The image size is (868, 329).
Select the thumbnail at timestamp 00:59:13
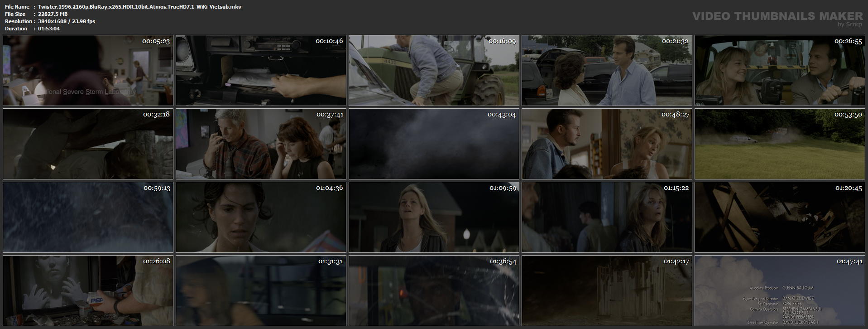click(88, 217)
